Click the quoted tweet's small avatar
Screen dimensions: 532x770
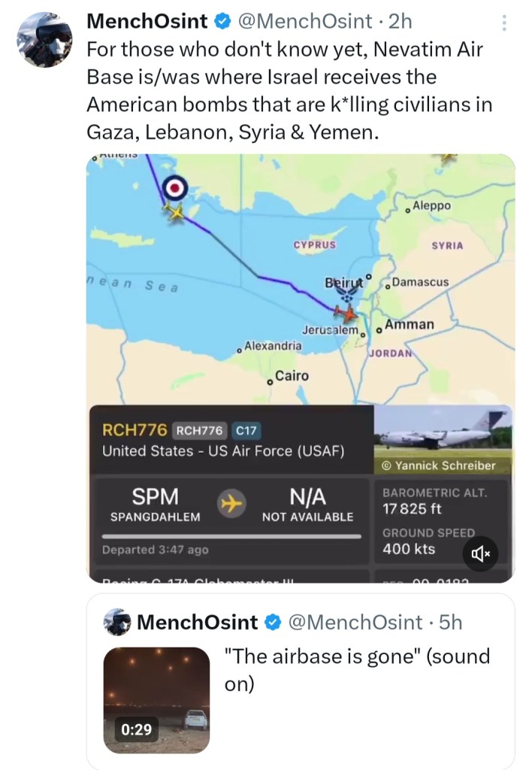click(x=117, y=623)
